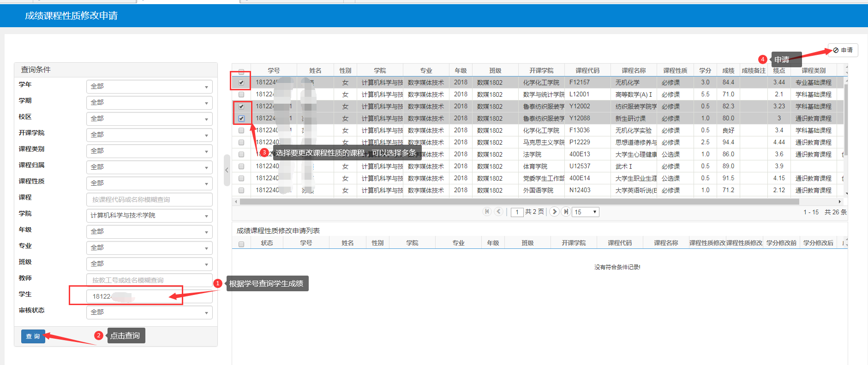This screenshot has width=868, height=365.
Task: Check the 武术 I course row checkbox
Action: (x=241, y=166)
